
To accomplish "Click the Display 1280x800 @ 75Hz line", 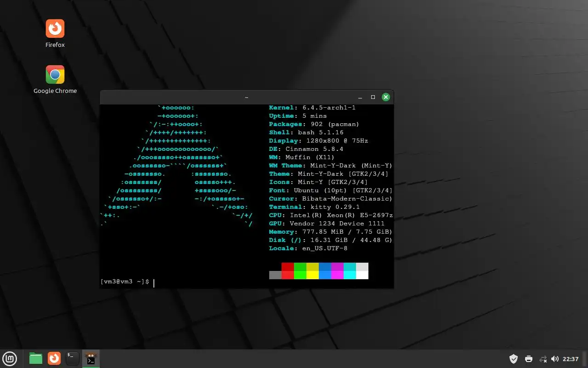I will coord(319,141).
